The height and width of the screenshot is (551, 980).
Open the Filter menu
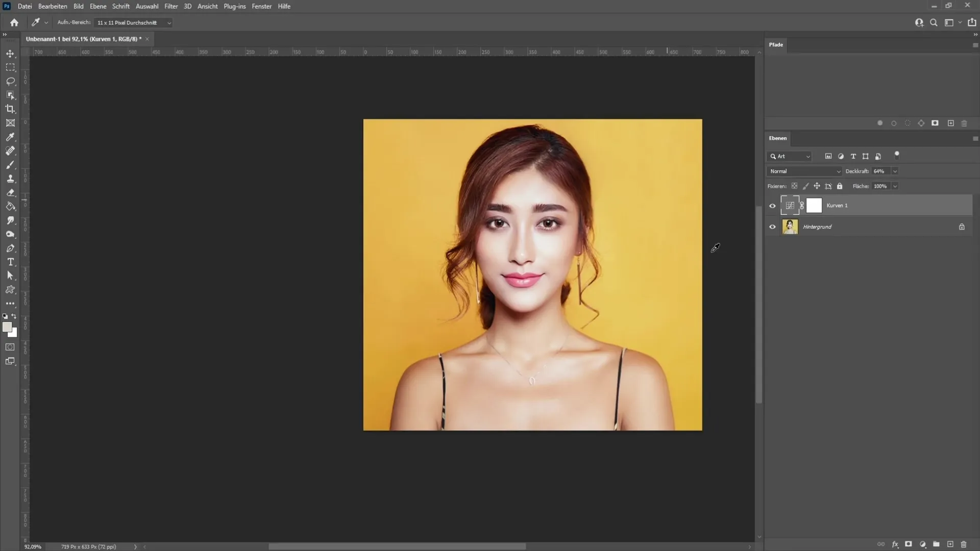click(x=171, y=7)
